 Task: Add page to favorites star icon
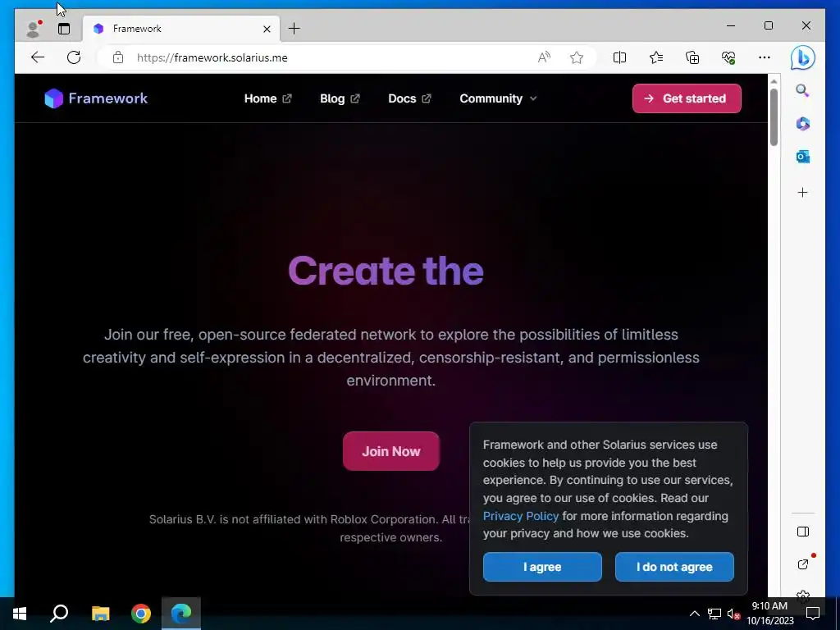577,57
